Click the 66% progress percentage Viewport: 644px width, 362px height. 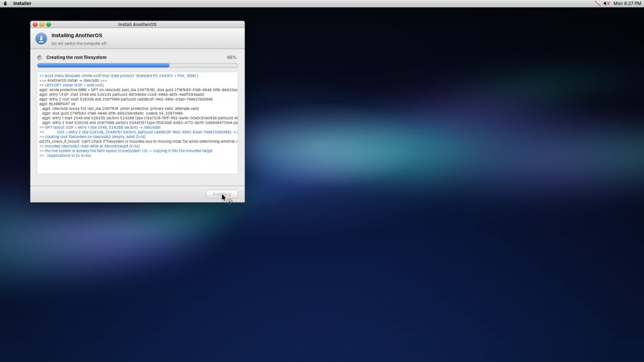232,58
